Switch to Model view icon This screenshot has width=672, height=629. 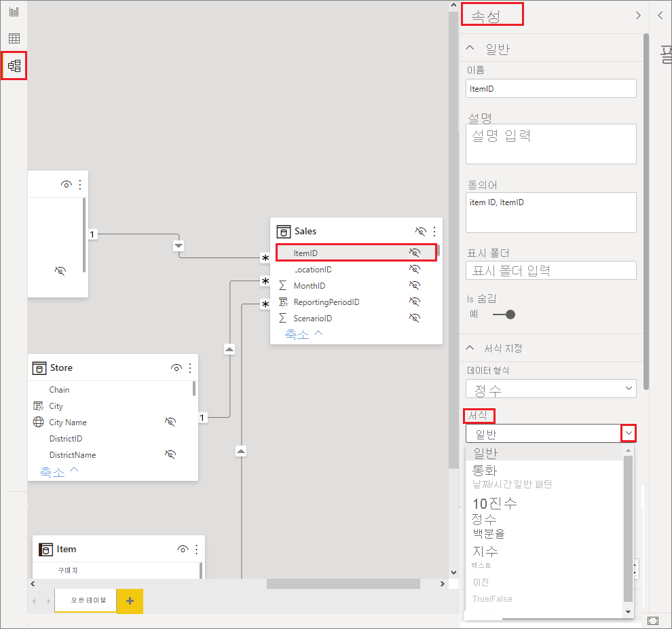tap(14, 66)
